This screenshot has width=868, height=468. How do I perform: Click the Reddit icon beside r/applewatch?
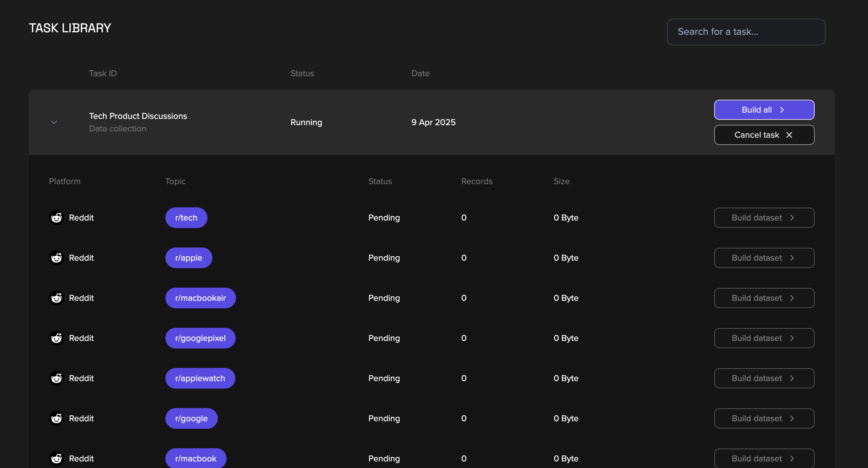[x=56, y=378]
